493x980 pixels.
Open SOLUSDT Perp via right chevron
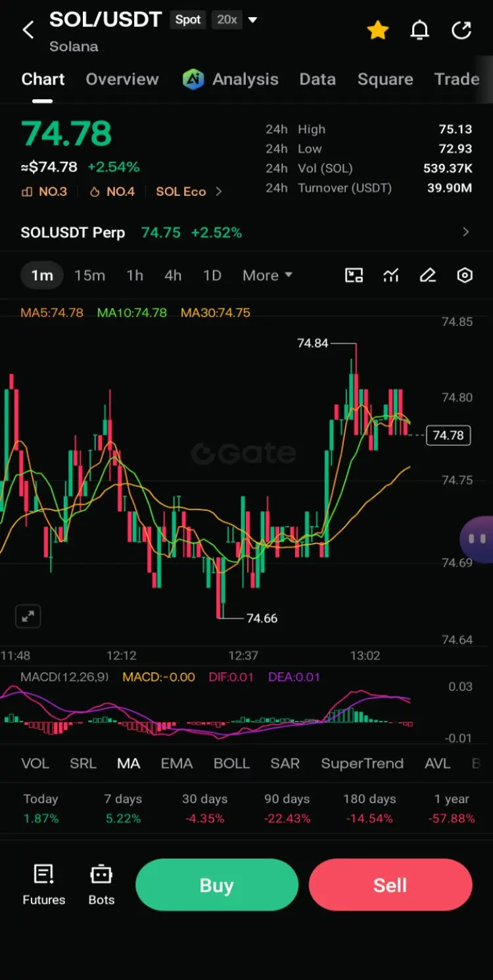tap(466, 232)
